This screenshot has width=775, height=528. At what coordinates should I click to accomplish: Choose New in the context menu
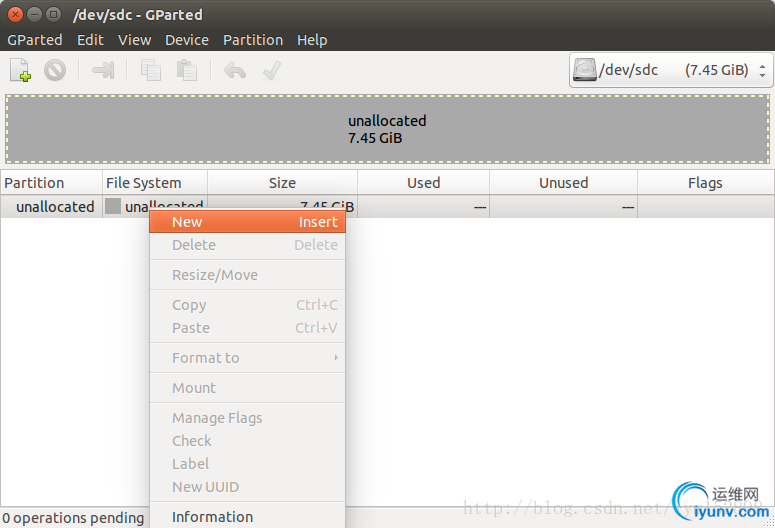tap(247, 222)
